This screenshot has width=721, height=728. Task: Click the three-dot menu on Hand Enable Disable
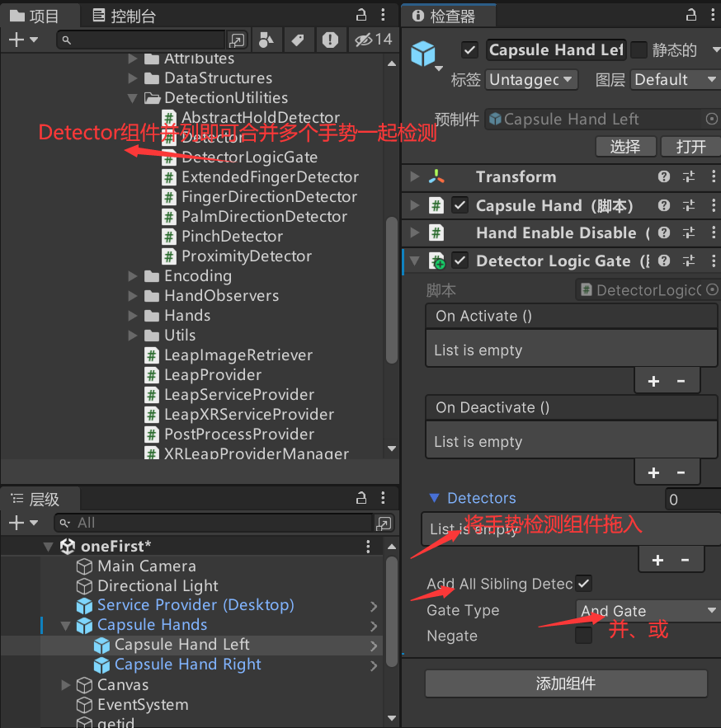tap(713, 232)
